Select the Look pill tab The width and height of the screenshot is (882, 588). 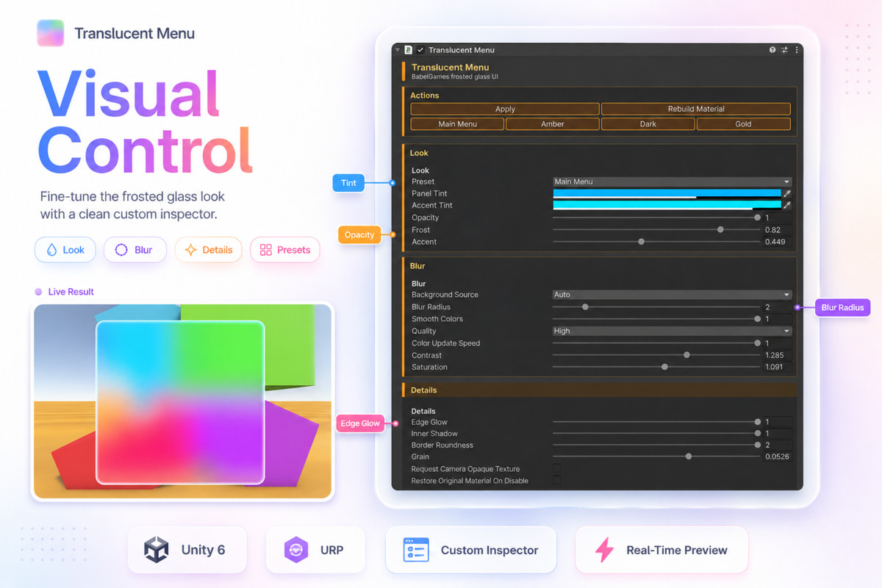pyautogui.click(x=65, y=250)
